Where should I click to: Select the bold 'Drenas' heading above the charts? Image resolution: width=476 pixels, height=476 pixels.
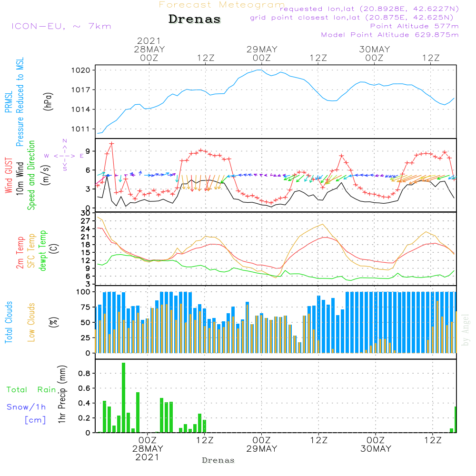(195, 19)
